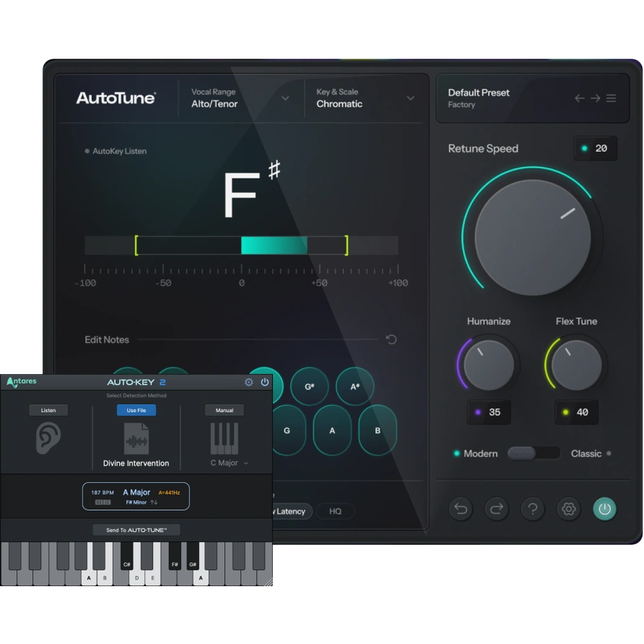Select the audio file icon under Use File
Viewport: 644px width, 644px height.
[x=136, y=438]
